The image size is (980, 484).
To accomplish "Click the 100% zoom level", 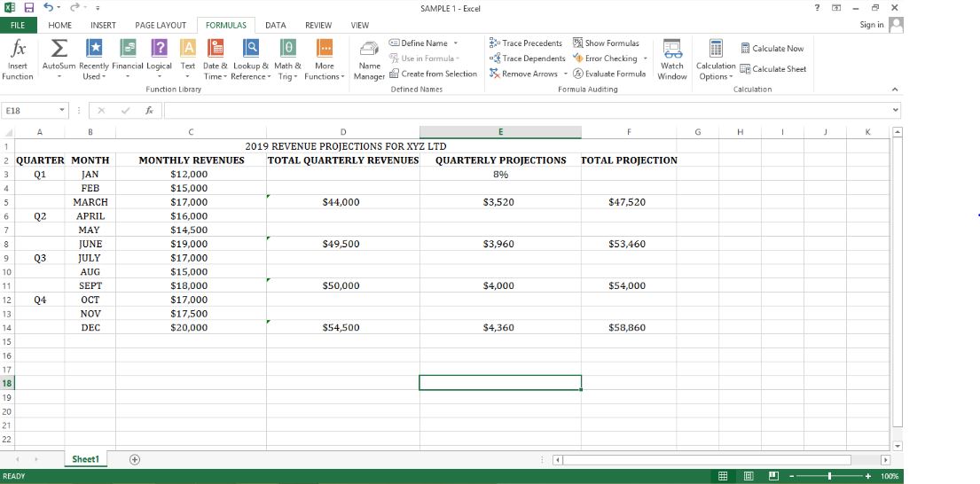I will (890, 476).
